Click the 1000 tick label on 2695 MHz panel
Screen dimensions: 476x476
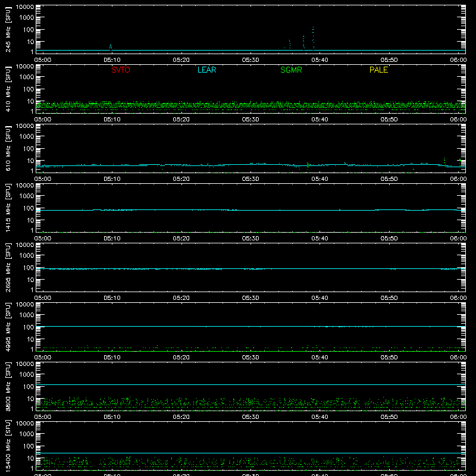(27, 256)
